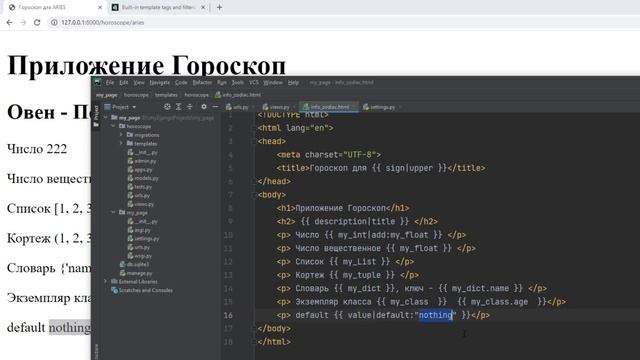Collapse the inner my_page package folder
The width and height of the screenshot is (640, 360).
pyautogui.click(x=113, y=213)
